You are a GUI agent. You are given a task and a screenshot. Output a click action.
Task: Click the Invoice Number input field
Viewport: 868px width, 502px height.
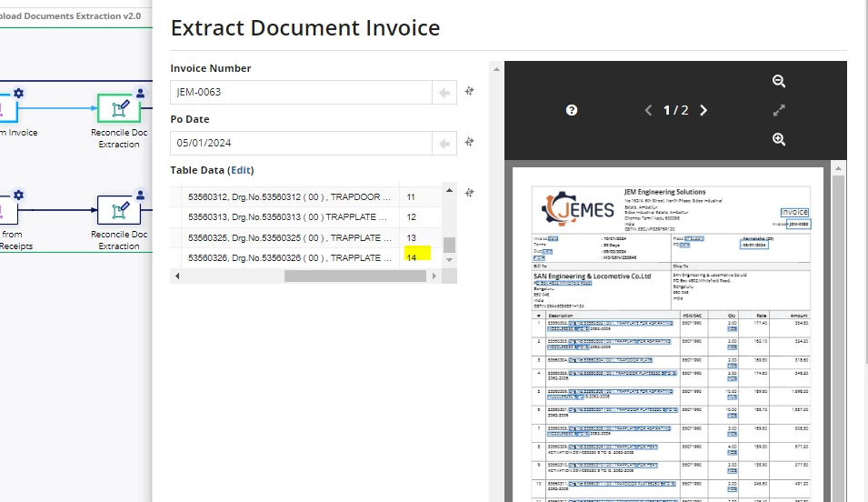coord(301,93)
